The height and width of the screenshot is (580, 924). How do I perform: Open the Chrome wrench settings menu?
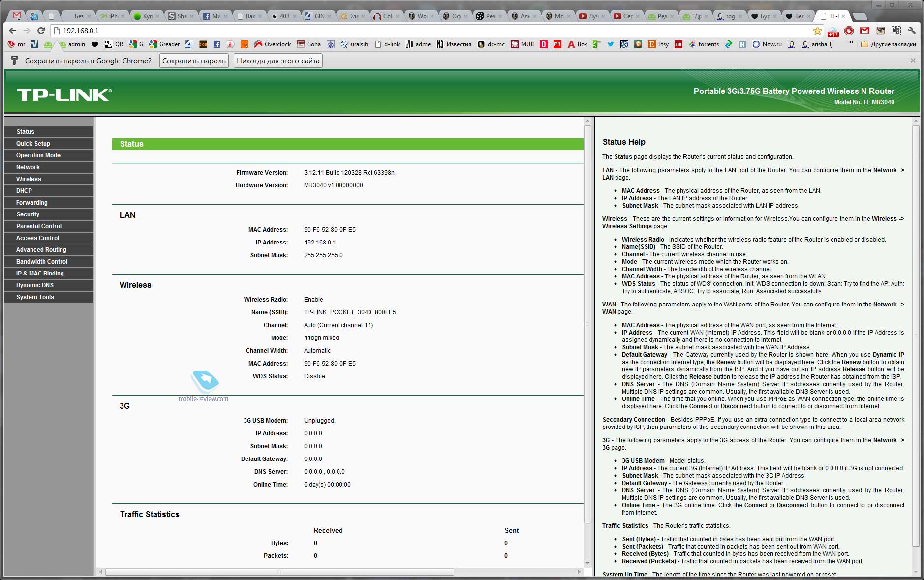click(912, 31)
